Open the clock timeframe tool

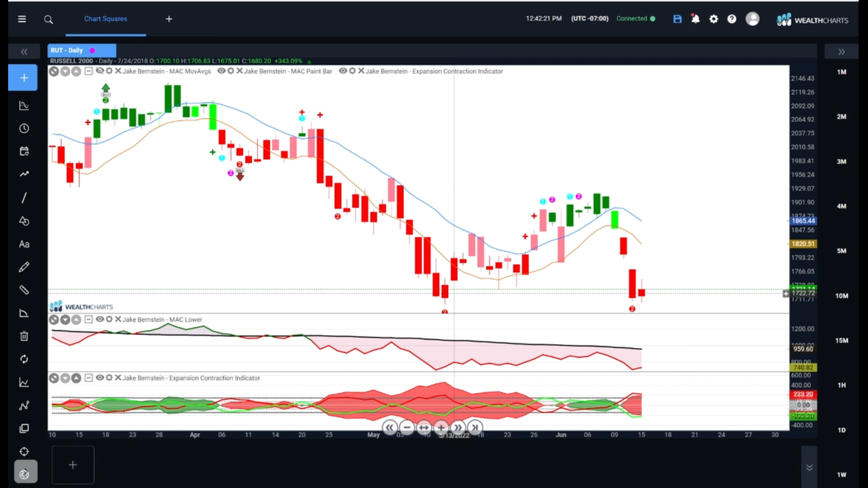pyautogui.click(x=24, y=129)
